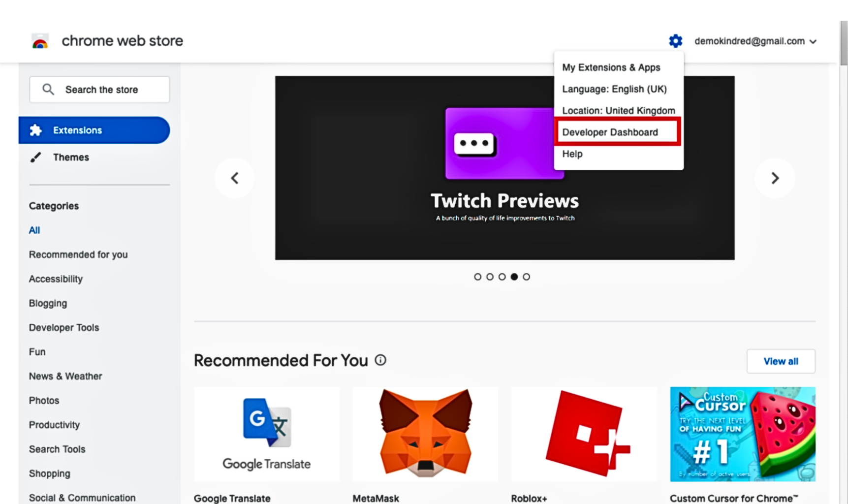Open the Social & Communication category

click(82, 498)
